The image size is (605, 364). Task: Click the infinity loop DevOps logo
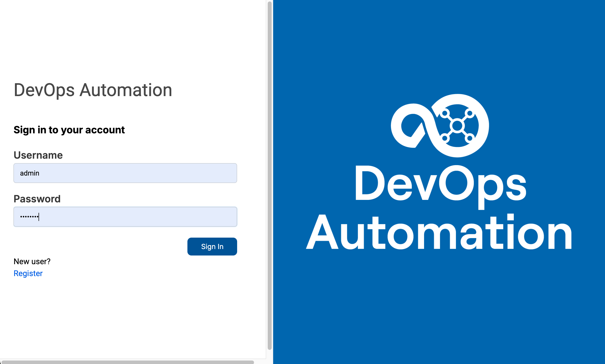440,126
